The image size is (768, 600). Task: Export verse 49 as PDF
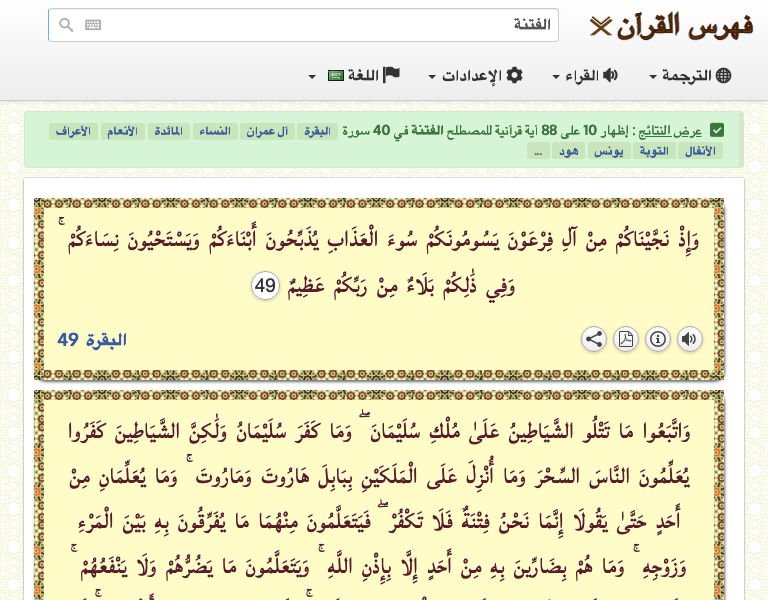pos(626,339)
